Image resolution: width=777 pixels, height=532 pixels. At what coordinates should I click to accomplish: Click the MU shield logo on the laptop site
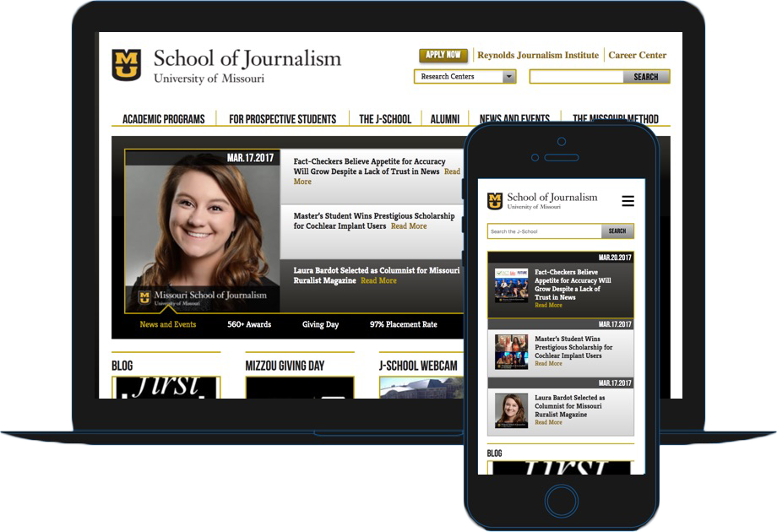pyautogui.click(x=127, y=64)
